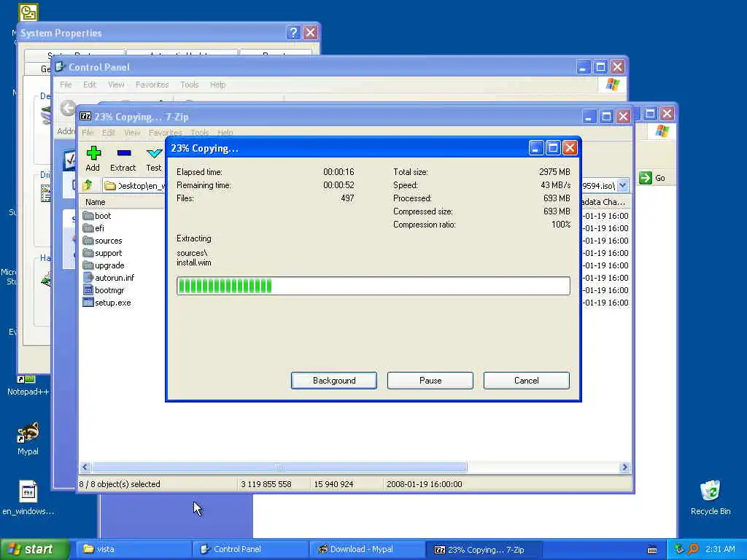Click the Go arrow button in the background window
Viewport: 747px width, 560px height.
click(x=646, y=178)
